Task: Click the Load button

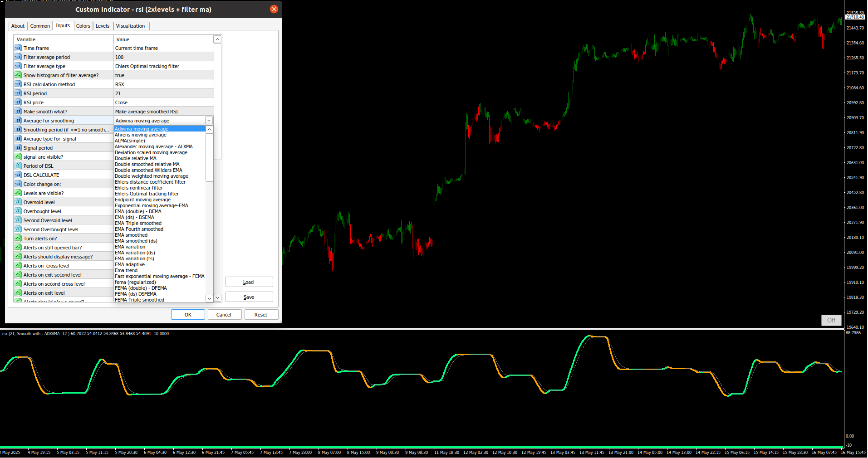Action: pos(249,282)
